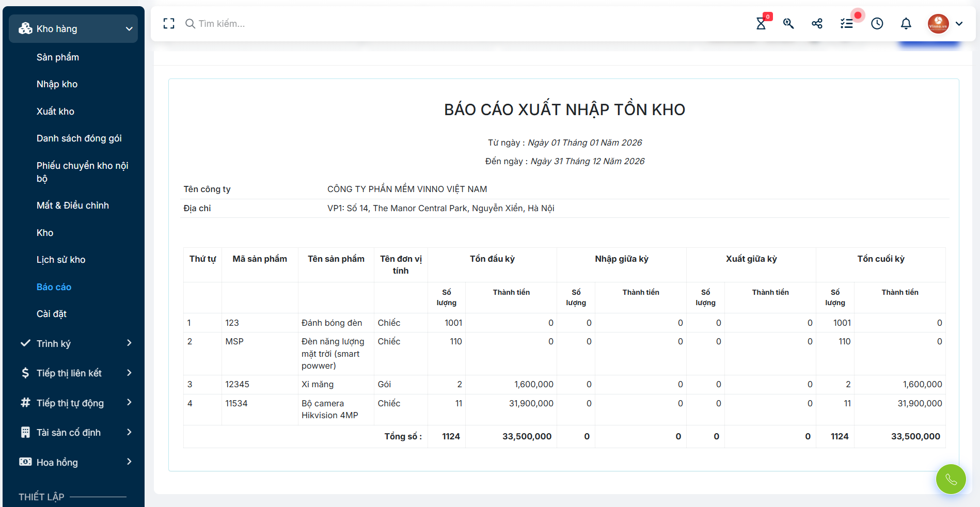Open the account dropdown arrow beside avatar
The image size is (980, 507).
tap(959, 24)
